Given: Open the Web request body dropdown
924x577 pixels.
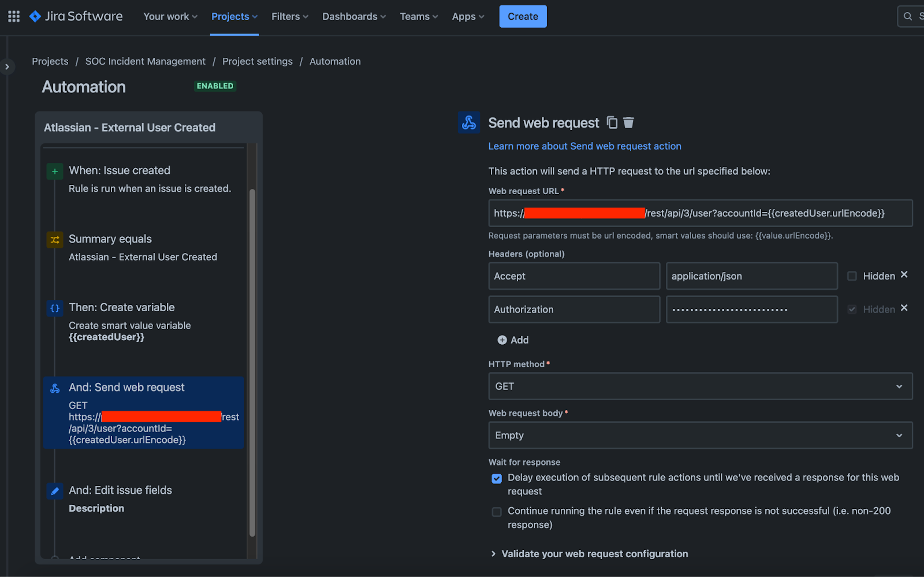Looking at the screenshot, I should pyautogui.click(x=700, y=435).
